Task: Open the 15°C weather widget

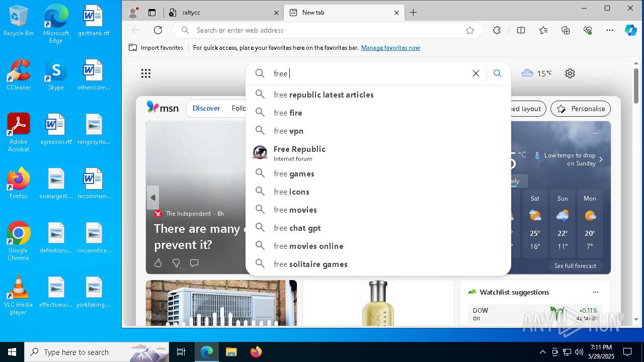Action: pyautogui.click(x=536, y=73)
